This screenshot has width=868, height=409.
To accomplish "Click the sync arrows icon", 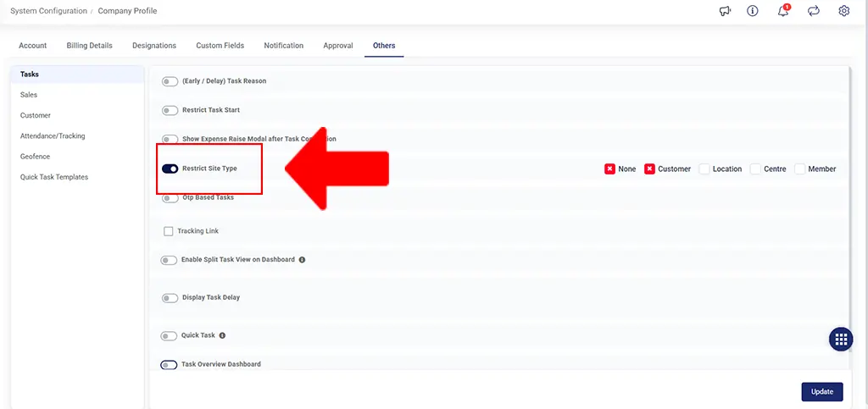I will pyautogui.click(x=813, y=11).
